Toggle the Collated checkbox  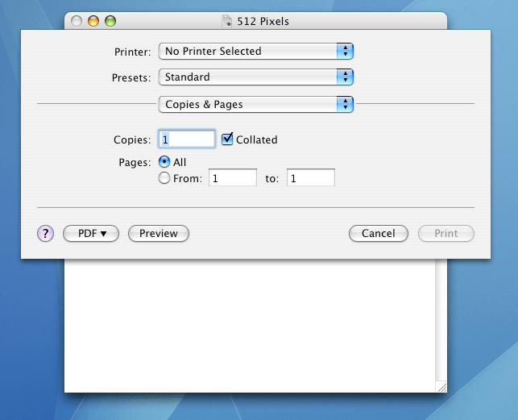[228, 139]
